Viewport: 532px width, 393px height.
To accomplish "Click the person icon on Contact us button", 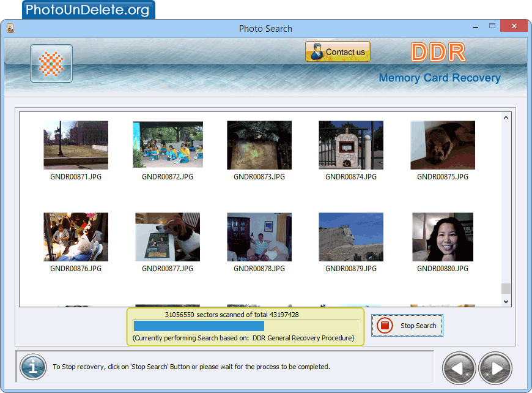I will pyautogui.click(x=317, y=51).
